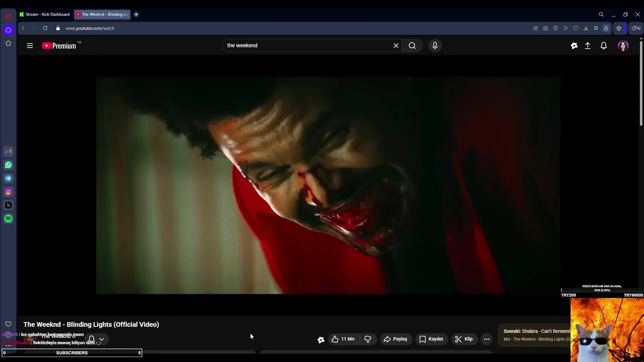
Task: Switch to Stream - Kick Dashboard tab
Action: 45,15
